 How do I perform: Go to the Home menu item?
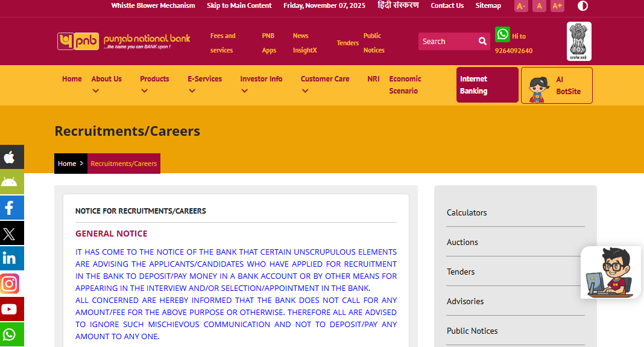click(72, 78)
